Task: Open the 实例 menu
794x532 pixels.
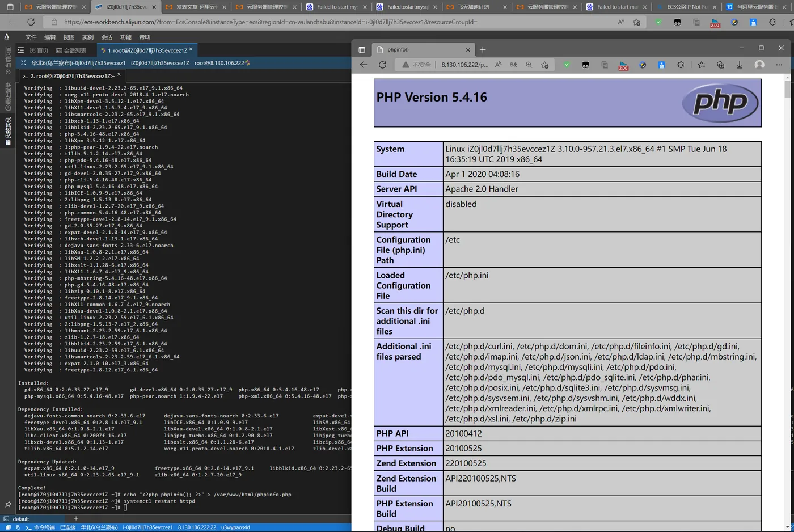Action: [88, 37]
